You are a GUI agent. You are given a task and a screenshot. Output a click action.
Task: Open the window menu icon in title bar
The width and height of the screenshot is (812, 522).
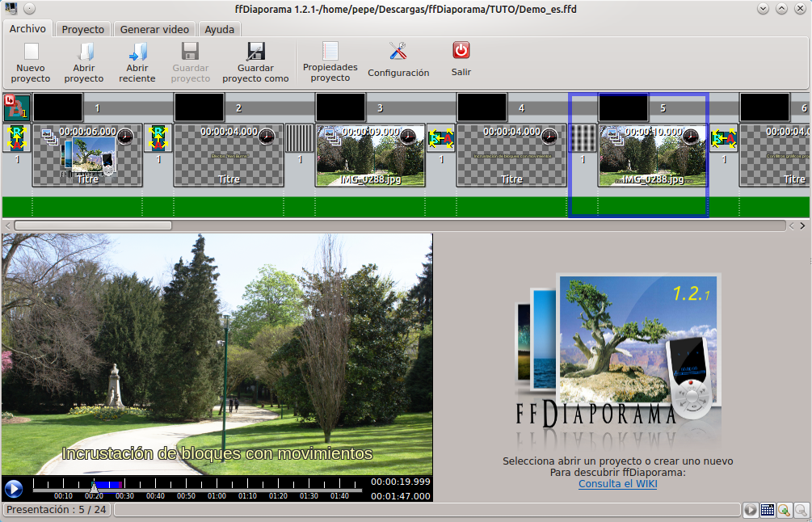(11, 8)
